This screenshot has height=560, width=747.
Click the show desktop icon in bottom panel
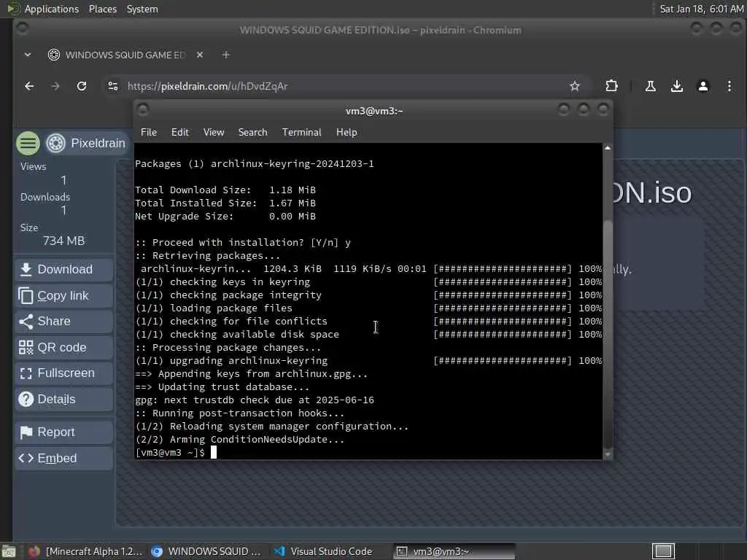click(x=9, y=551)
